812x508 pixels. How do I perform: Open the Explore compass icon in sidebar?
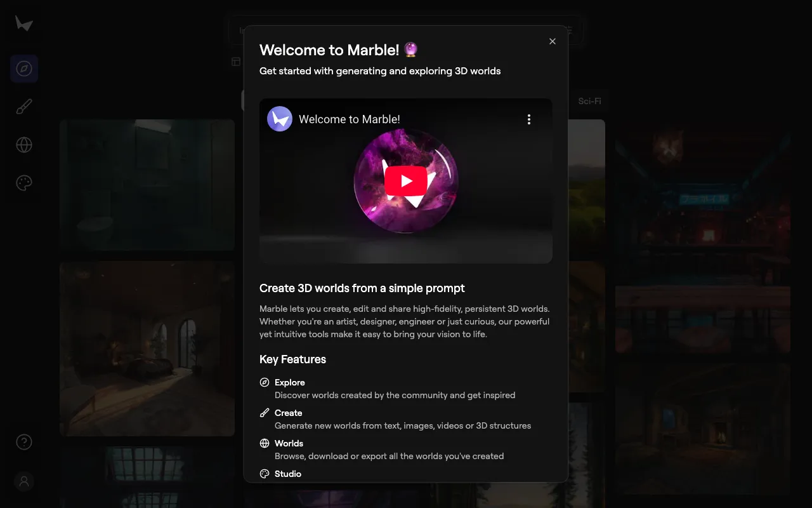tap(24, 69)
